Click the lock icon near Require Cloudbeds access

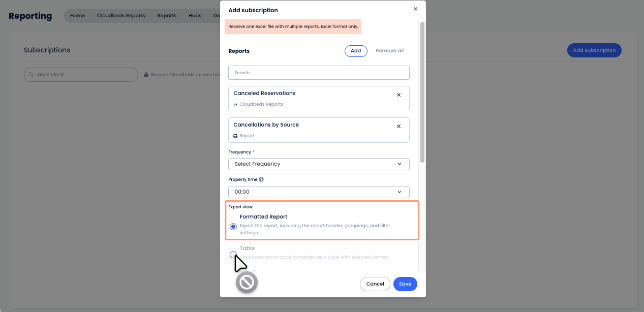pyautogui.click(x=146, y=75)
